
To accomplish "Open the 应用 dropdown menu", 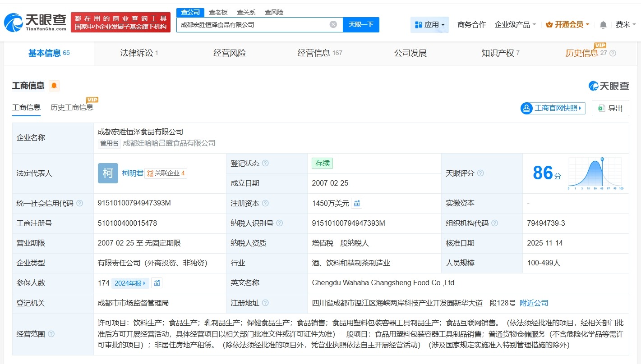I will (429, 25).
